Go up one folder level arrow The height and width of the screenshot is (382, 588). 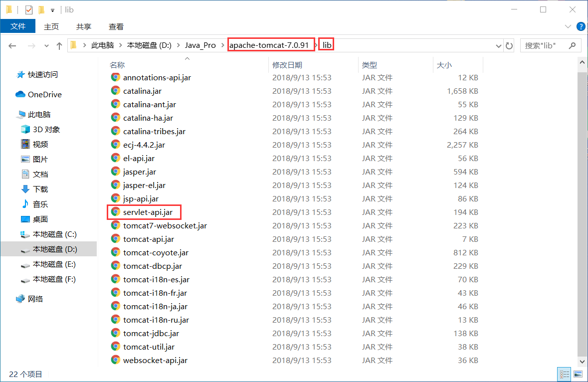point(59,46)
